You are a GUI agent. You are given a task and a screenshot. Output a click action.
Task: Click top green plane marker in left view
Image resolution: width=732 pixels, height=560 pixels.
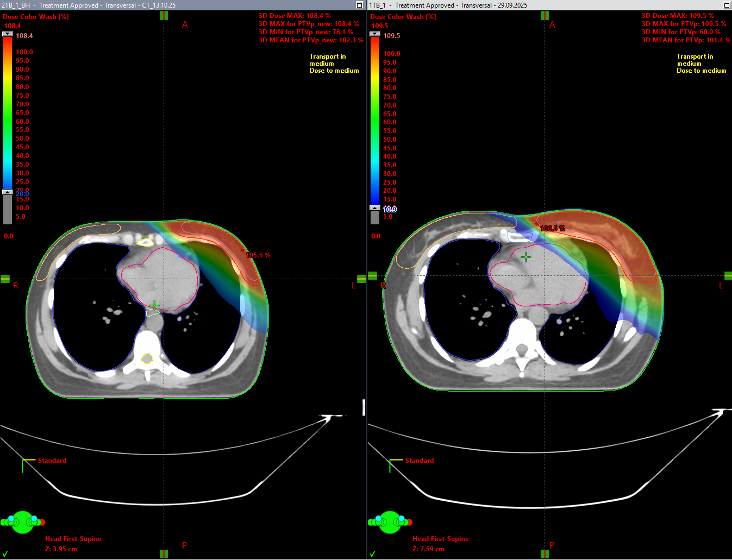(164, 16)
